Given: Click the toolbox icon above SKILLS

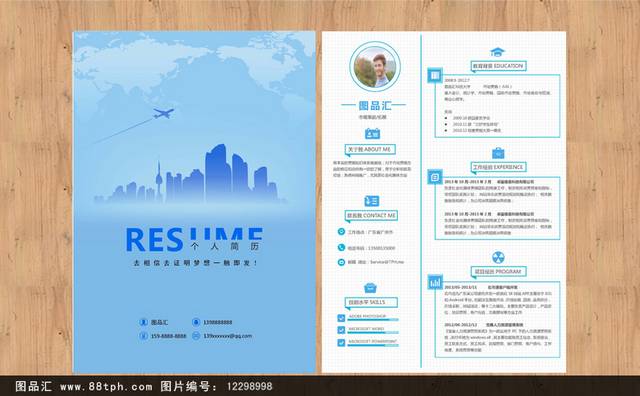Looking at the screenshot, I should pos(370,288).
